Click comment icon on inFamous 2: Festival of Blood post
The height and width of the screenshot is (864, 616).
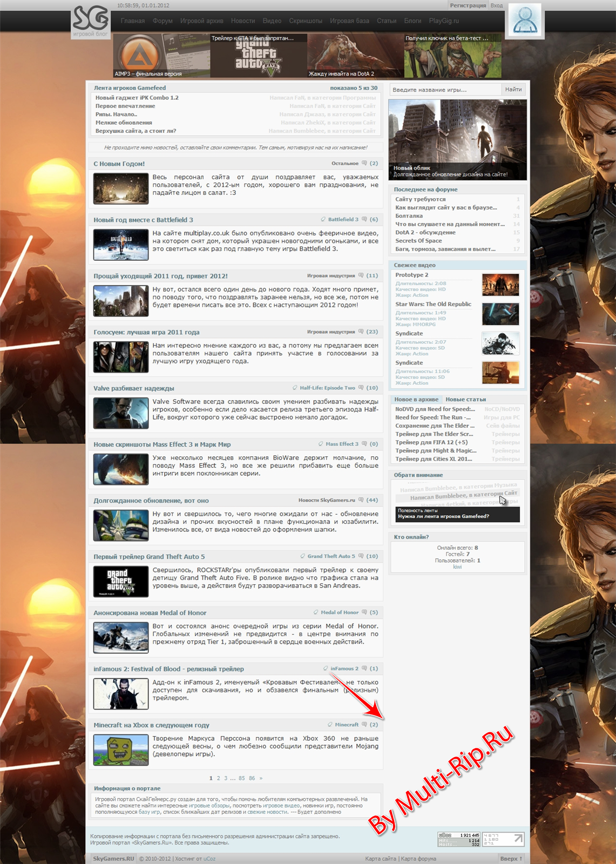[x=364, y=669]
